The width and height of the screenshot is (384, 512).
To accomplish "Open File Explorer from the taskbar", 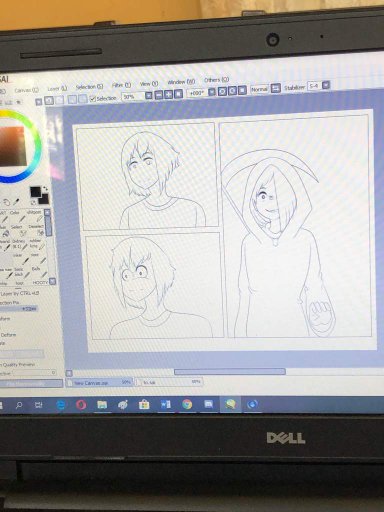I will (x=102, y=405).
